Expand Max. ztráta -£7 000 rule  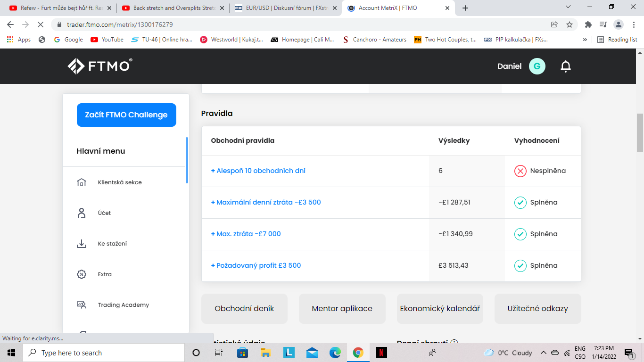(x=246, y=234)
